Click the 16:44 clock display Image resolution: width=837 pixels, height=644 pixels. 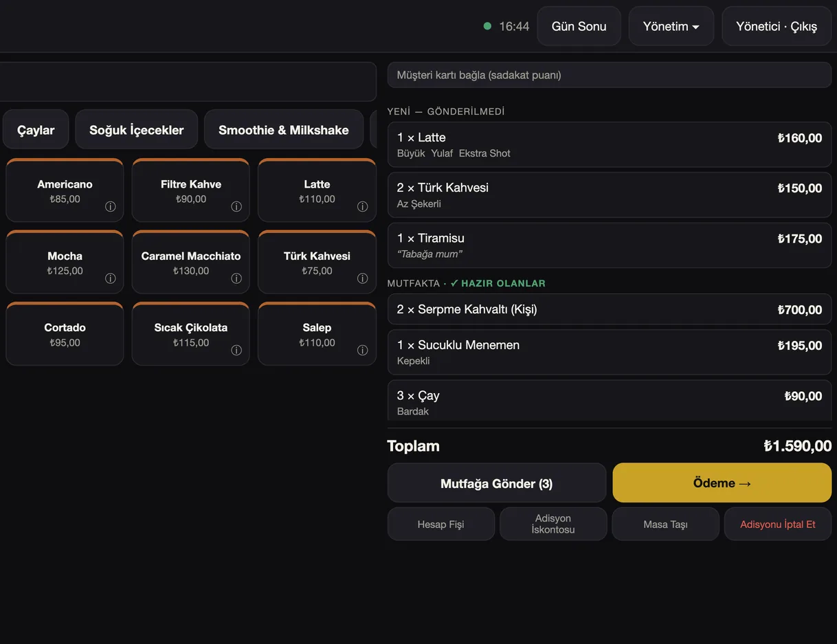514,26
